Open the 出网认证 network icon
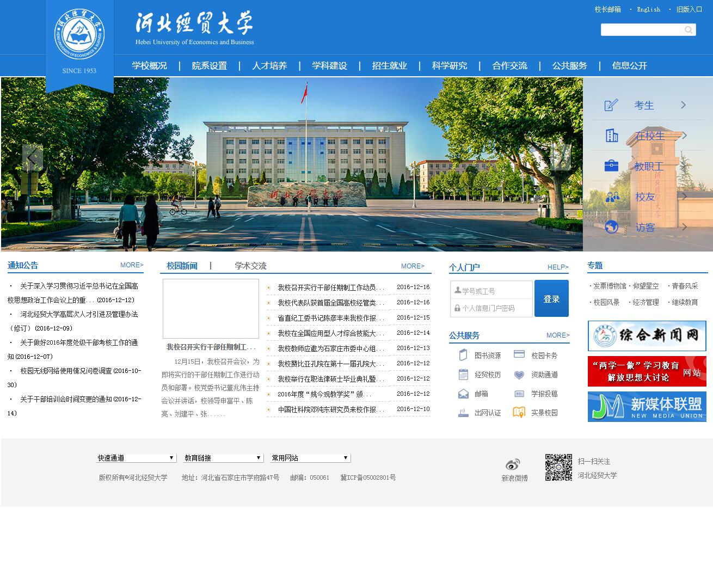Screen dimensions: 713x588 (x=463, y=413)
